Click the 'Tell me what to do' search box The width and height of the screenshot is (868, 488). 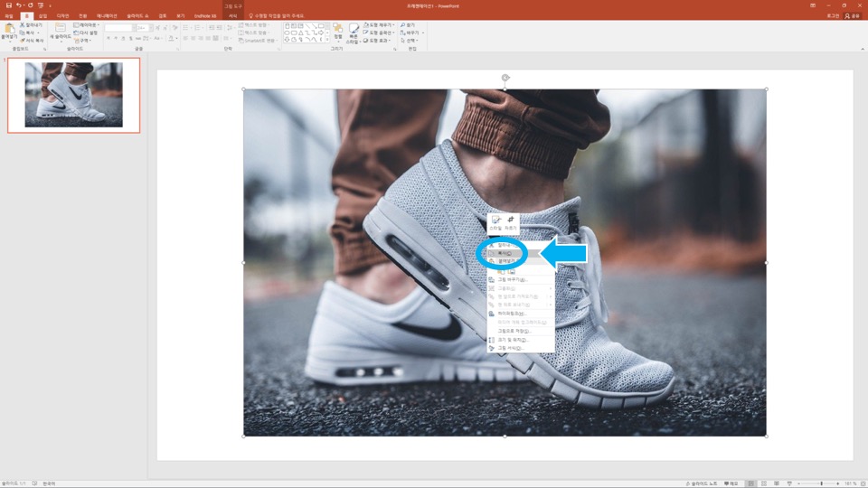[x=277, y=16]
